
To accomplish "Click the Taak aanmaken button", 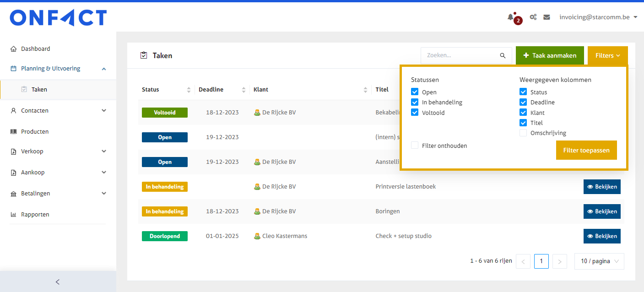I will point(549,55).
